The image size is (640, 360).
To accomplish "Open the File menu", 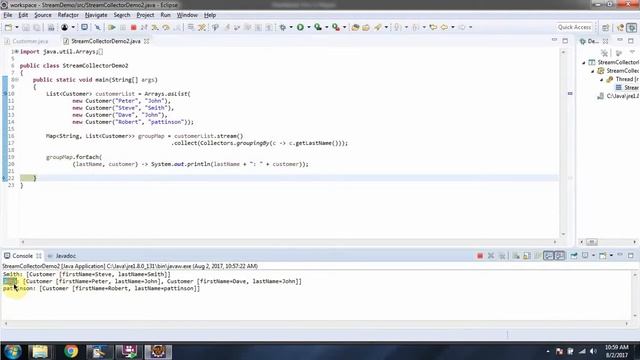I will click(x=8, y=15).
